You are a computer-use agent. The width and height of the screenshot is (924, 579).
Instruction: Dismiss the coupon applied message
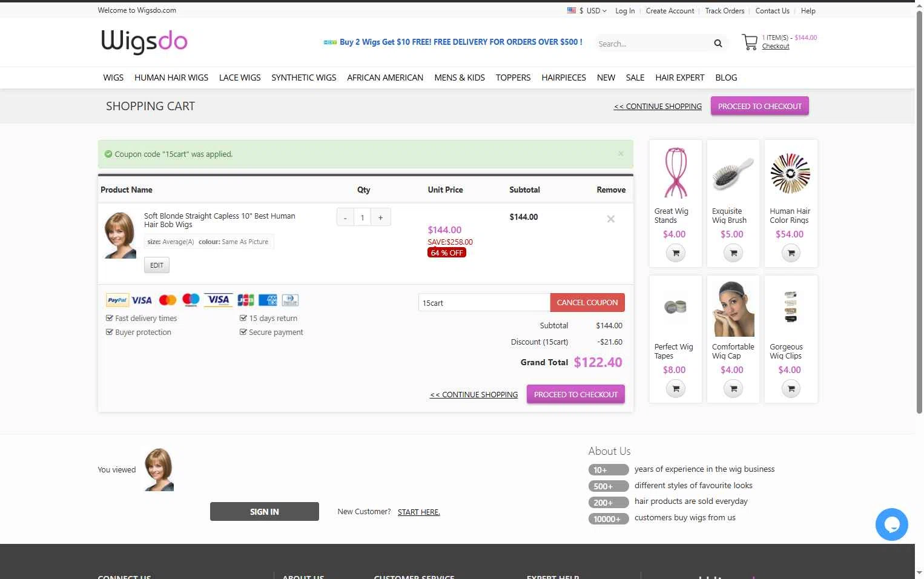621,154
